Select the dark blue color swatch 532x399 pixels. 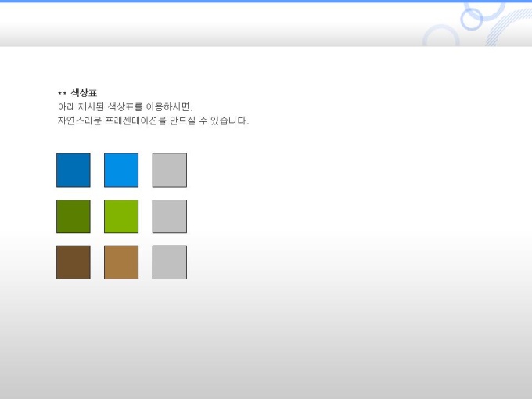point(74,170)
